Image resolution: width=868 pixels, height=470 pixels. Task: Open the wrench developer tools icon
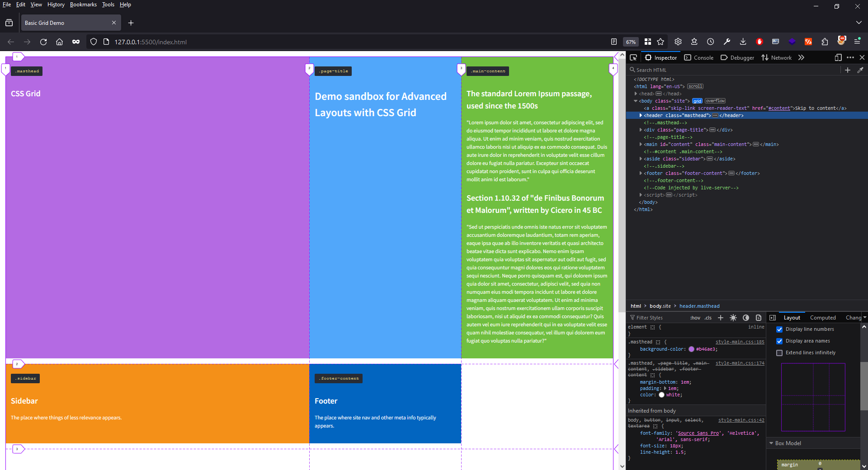point(727,42)
